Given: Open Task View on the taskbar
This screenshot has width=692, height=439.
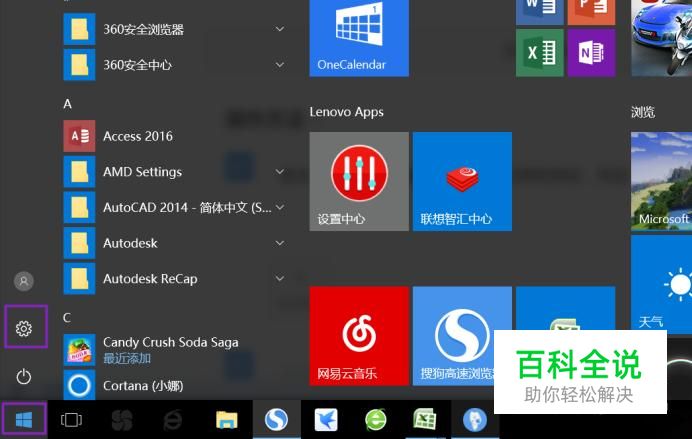Looking at the screenshot, I should (x=71, y=420).
